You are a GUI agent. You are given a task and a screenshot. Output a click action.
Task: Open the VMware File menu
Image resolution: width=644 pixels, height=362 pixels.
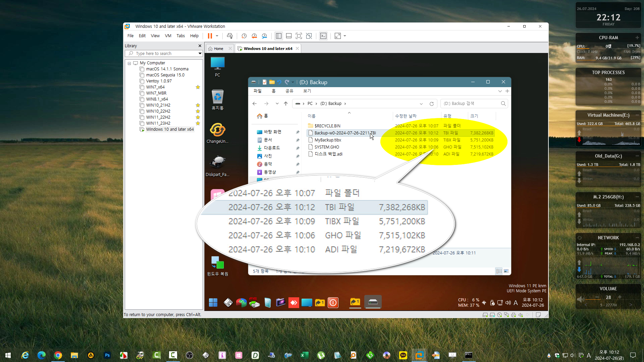[130, 36]
